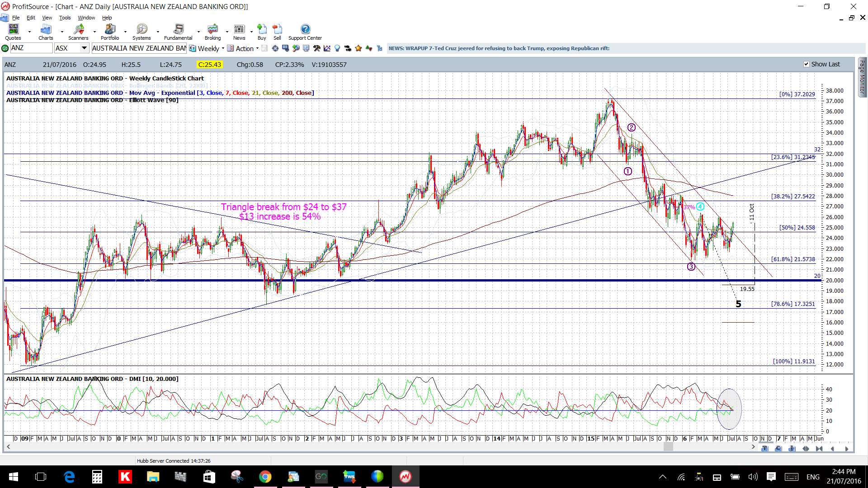Open the View menu
Viewport: 868px width, 488px height.
pos(47,18)
